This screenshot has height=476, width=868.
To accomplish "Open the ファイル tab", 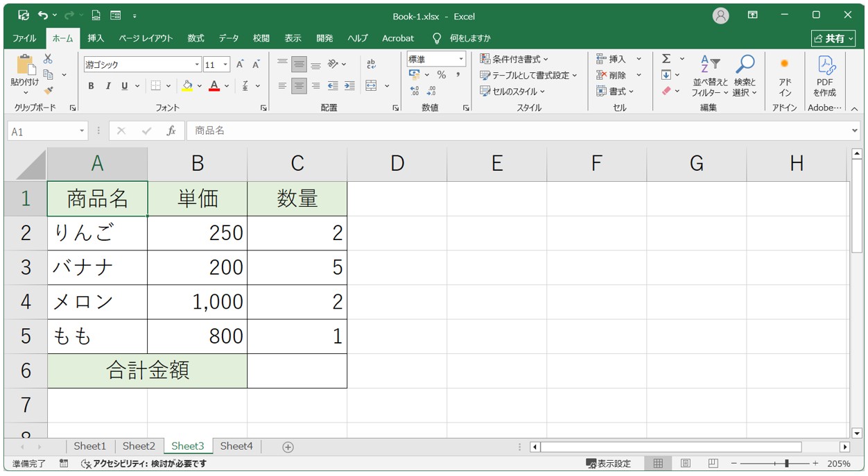I will [x=25, y=38].
